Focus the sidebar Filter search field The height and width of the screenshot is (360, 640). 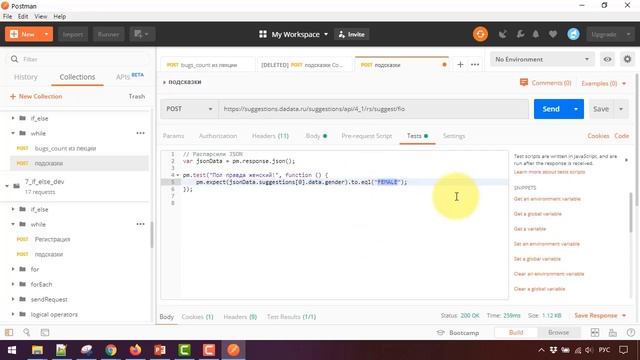(78, 59)
